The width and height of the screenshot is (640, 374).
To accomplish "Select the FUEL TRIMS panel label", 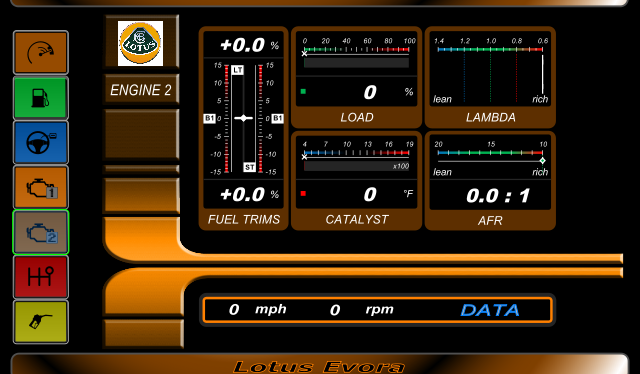I will pyautogui.click(x=244, y=220).
